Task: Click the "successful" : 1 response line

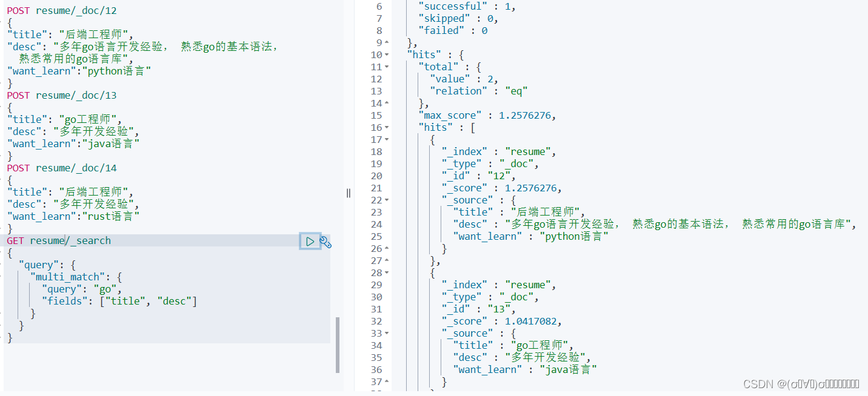Action: tap(467, 7)
